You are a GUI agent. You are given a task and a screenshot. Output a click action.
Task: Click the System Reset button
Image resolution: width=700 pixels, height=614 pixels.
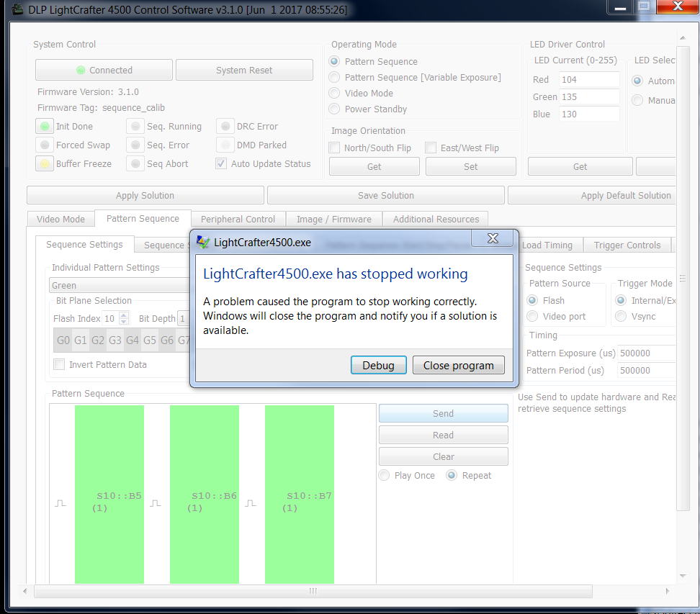click(244, 70)
